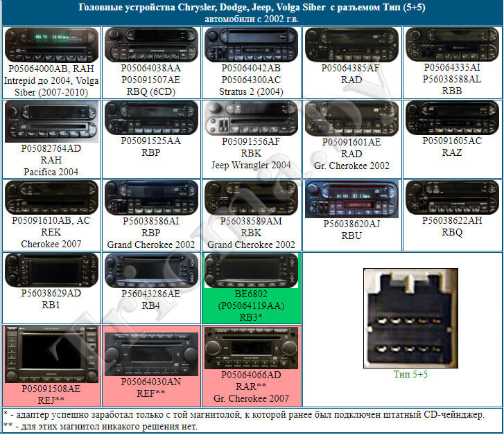Screen dimensions: 504x435
Task: Select the P05064335AI RBB radio thumbnail
Action: 451,45
